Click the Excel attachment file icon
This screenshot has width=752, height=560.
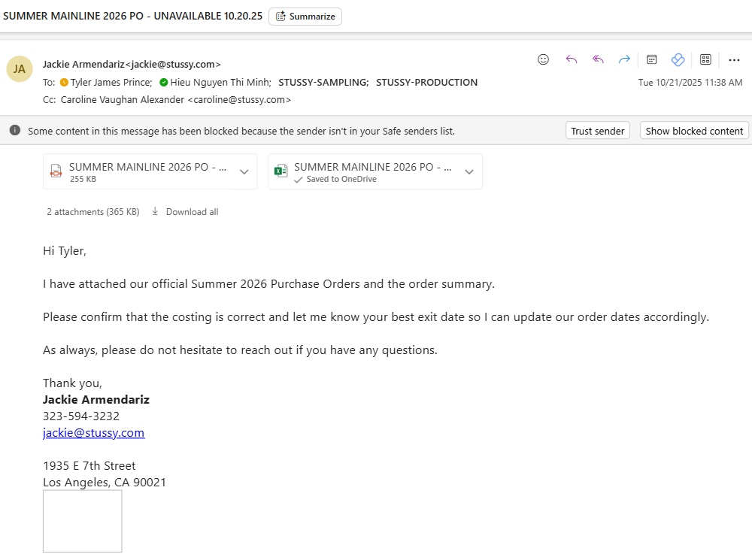point(280,171)
